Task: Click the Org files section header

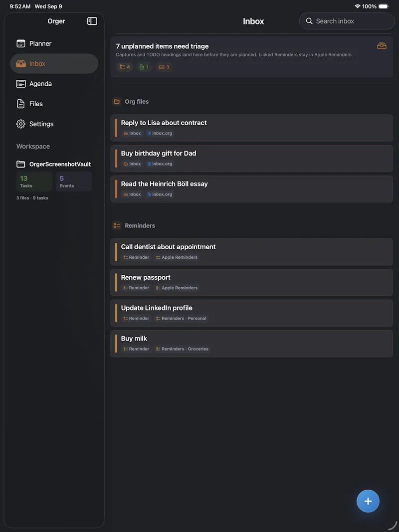Action: 137,101
